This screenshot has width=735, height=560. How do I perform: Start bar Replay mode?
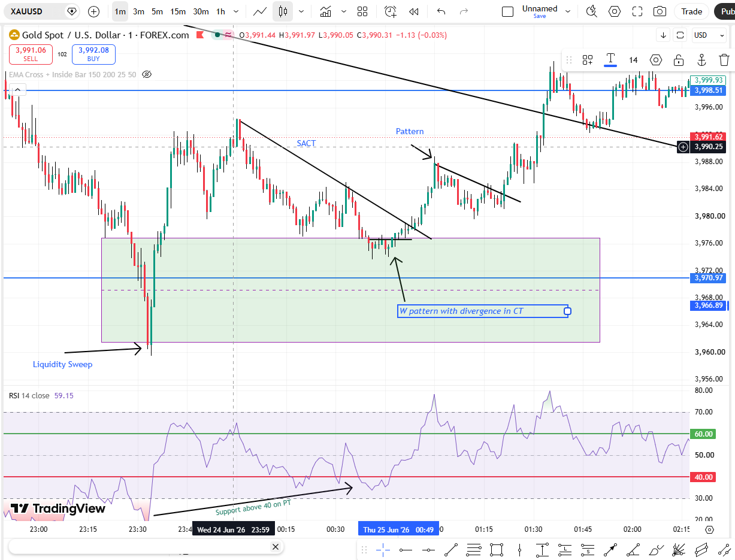413,11
